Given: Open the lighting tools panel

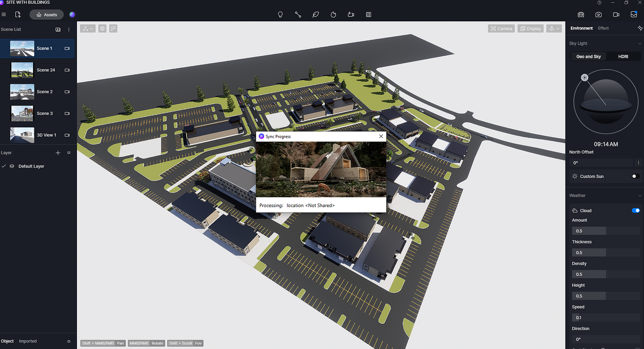Looking at the screenshot, I should 280,14.
